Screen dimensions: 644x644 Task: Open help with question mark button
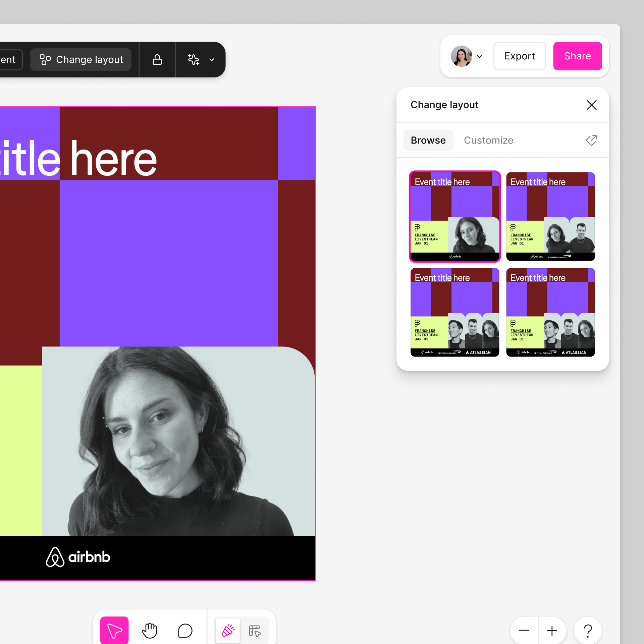pyautogui.click(x=588, y=631)
